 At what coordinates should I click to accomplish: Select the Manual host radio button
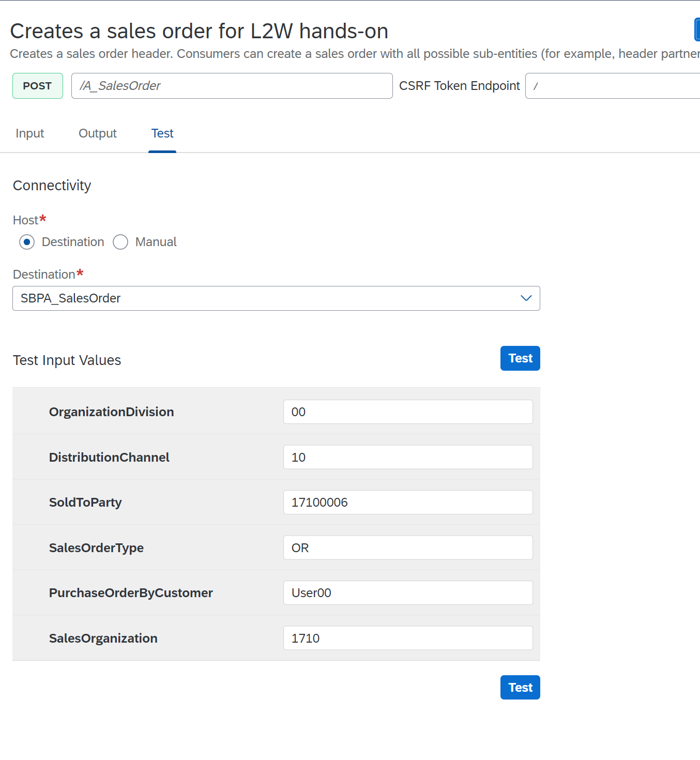(120, 242)
